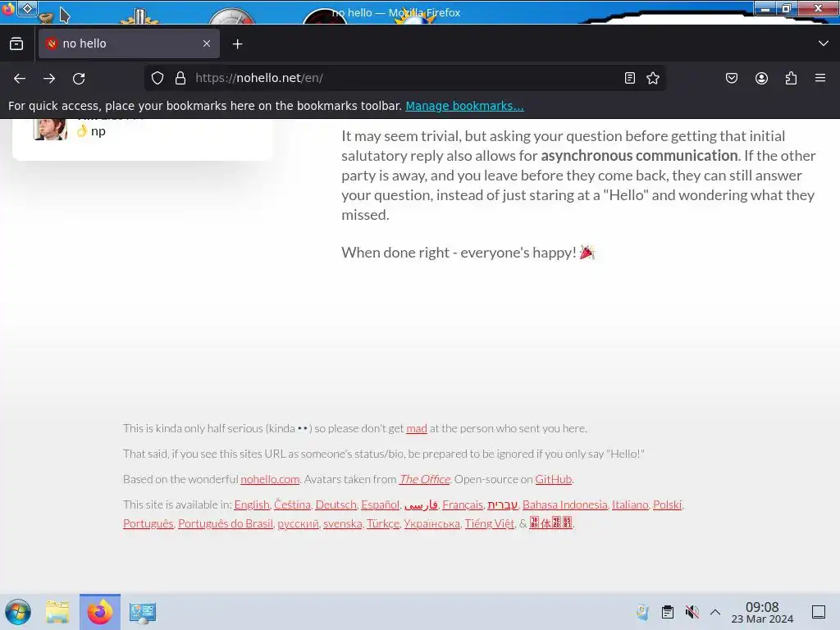Go forward one page
Screen dimensions: 840x630
click(49, 78)
